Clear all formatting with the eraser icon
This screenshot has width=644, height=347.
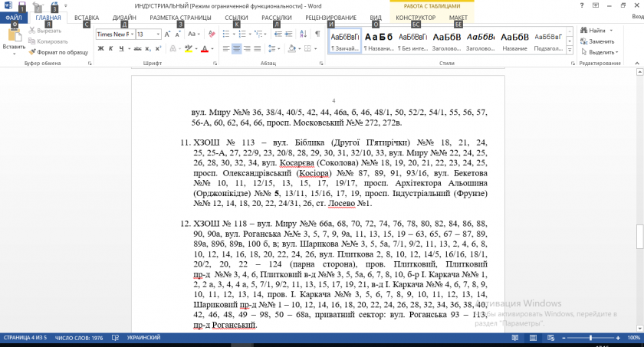(x=211, y=34)
